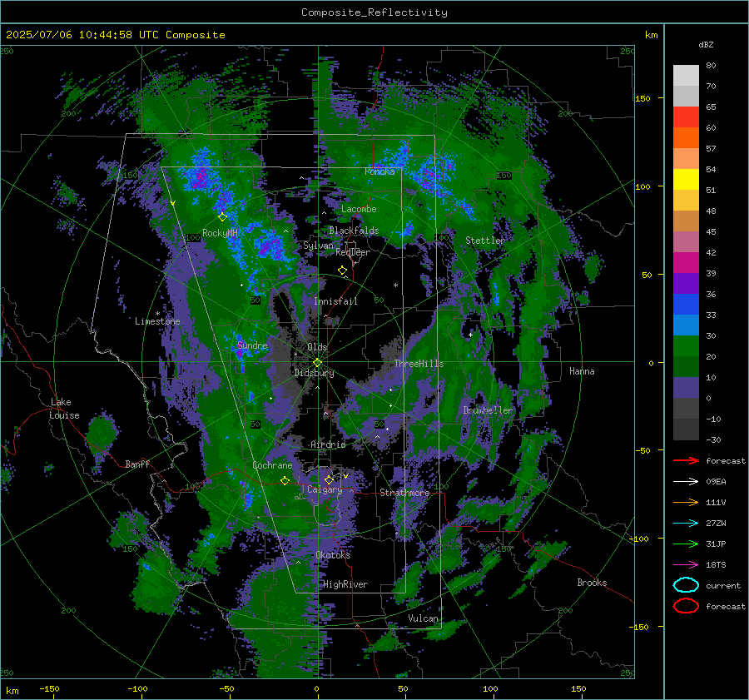Click the Okotoks label on map
749x700 pixels.
(x=333, y=555)
